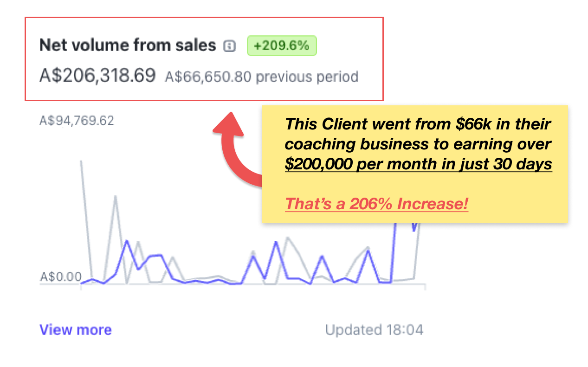Click the Updated 18:04 timestamp
The width and height of the screenshot is (588, 367).
pos(374,330)
